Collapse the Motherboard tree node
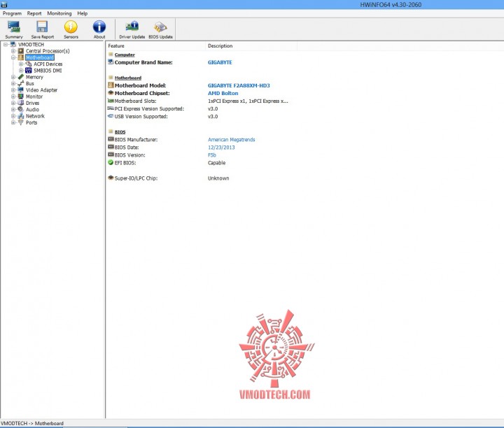Screen dimensions: 504x428 pyautogui.click(x=13, y=57)
